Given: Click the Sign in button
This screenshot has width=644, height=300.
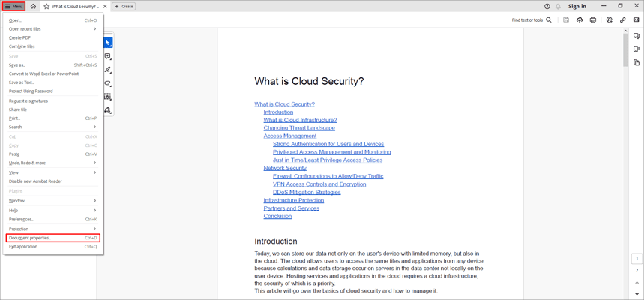Looking at the screenshot, I should pyautogui.click(x=577, y=6).
